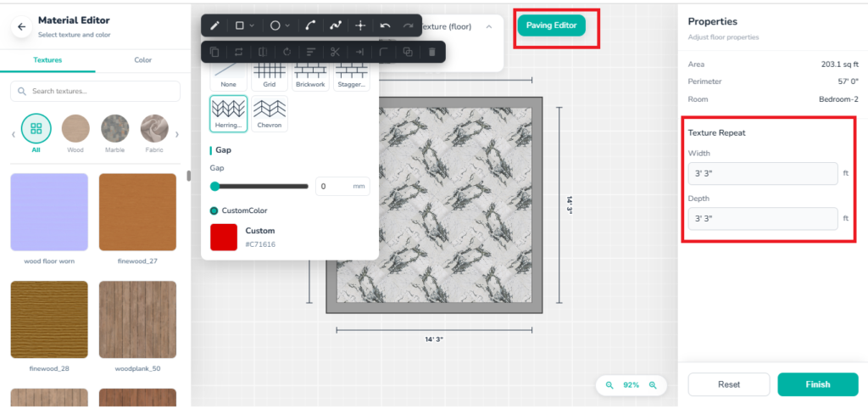868x409 pixels.
Task: Open the circle tool options arrow
Action: click(x=287, y=25)
